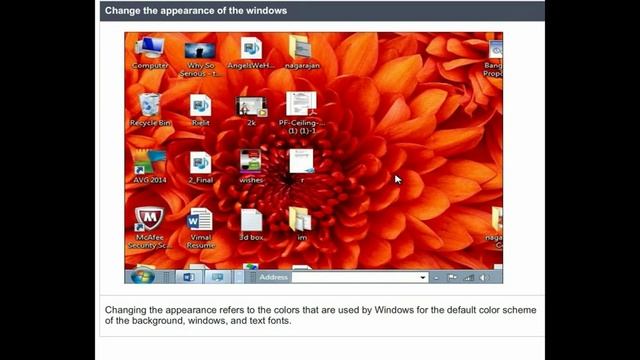640x360 pixels.
Task: Open the Action Center flag icon
Action: 452,278
